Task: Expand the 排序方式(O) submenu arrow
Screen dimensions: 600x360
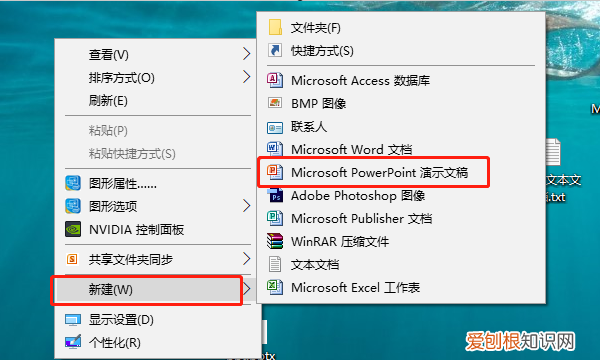Action: click(246, 77)
